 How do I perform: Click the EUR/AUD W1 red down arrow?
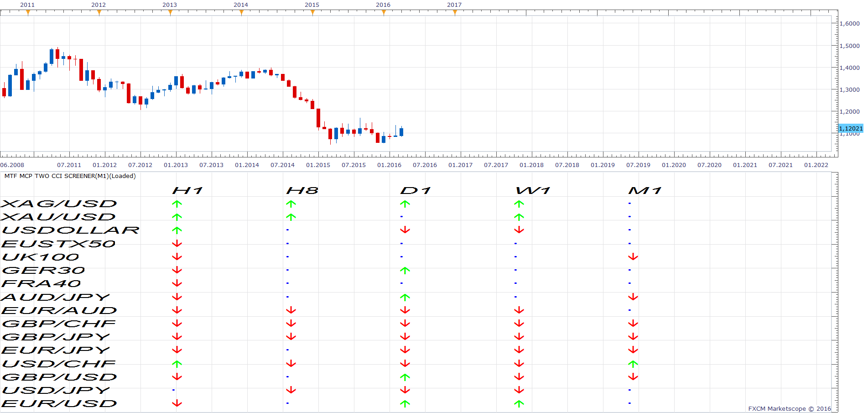click(x=519, y=310)
